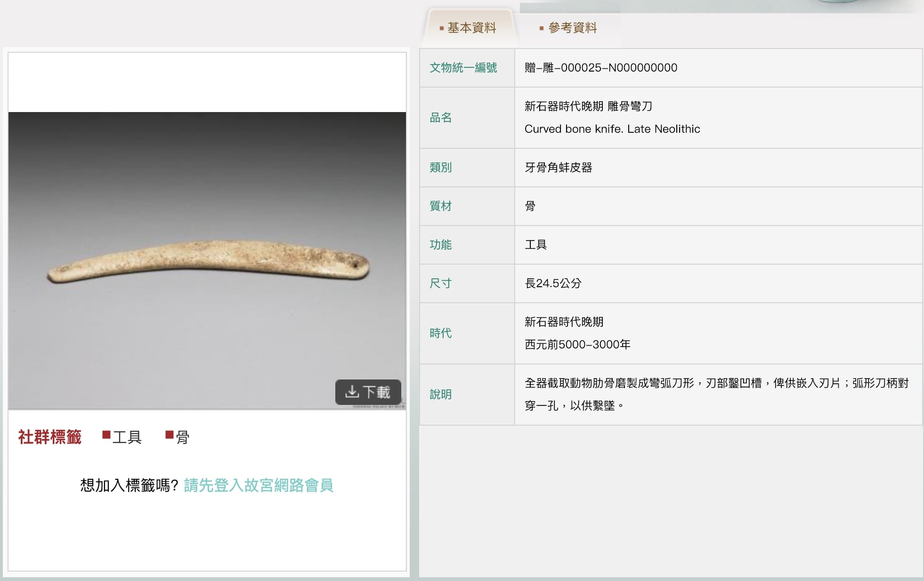Select the 骨 material value in the table
This screenshot has width=924, height=581.
click(x=530, y=206)
